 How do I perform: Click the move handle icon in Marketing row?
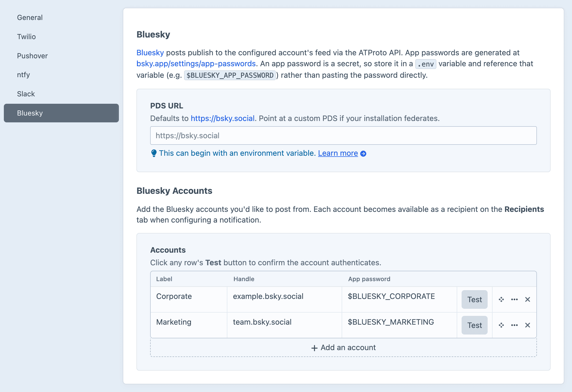[501, 325]
